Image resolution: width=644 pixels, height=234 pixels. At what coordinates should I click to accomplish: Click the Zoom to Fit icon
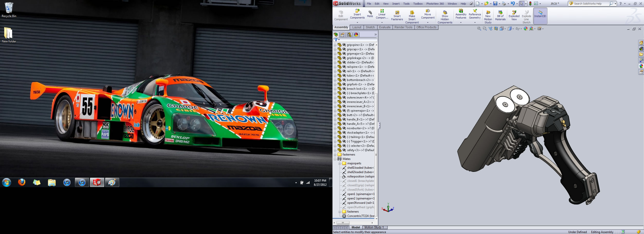point(479,29)
